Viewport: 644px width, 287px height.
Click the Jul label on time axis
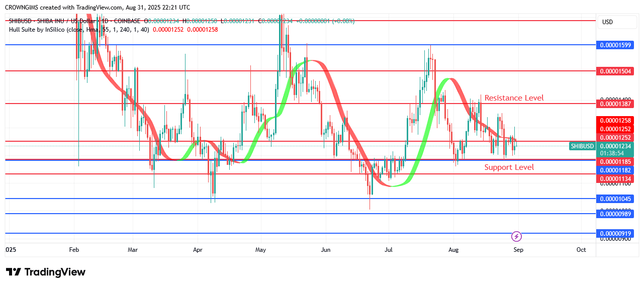[x=388, y=249]
